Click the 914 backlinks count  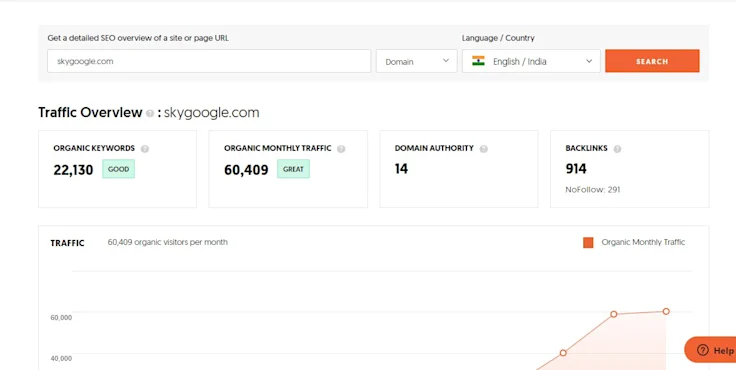[x=576, y=169]
